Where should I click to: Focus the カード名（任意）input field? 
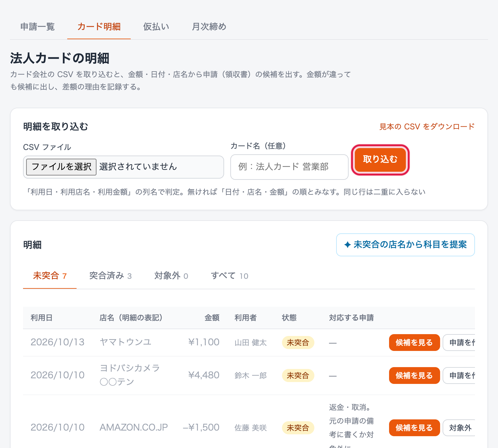tap(289, 167)
